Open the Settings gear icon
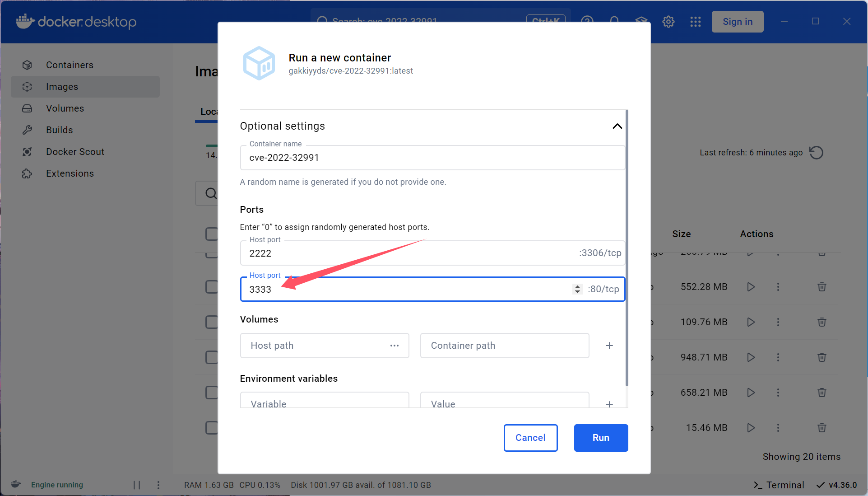 pyautogui.click(x=668, y=22)
